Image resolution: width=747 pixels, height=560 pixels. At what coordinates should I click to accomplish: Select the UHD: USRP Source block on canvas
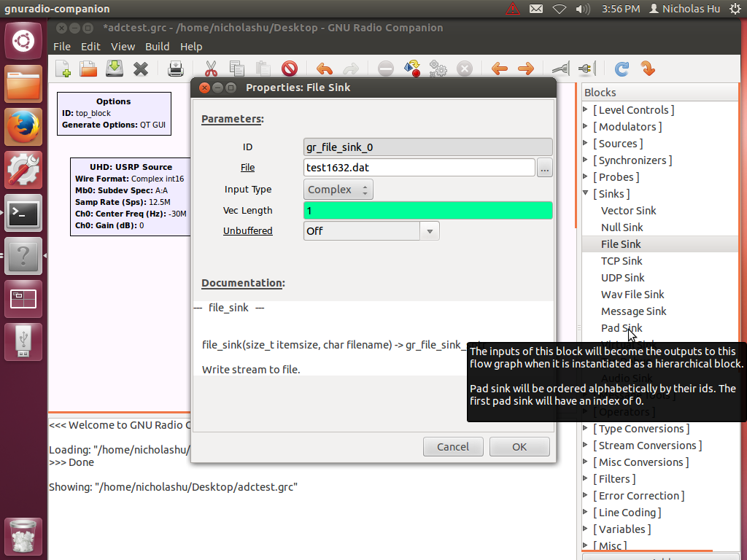tap(131, 196)
